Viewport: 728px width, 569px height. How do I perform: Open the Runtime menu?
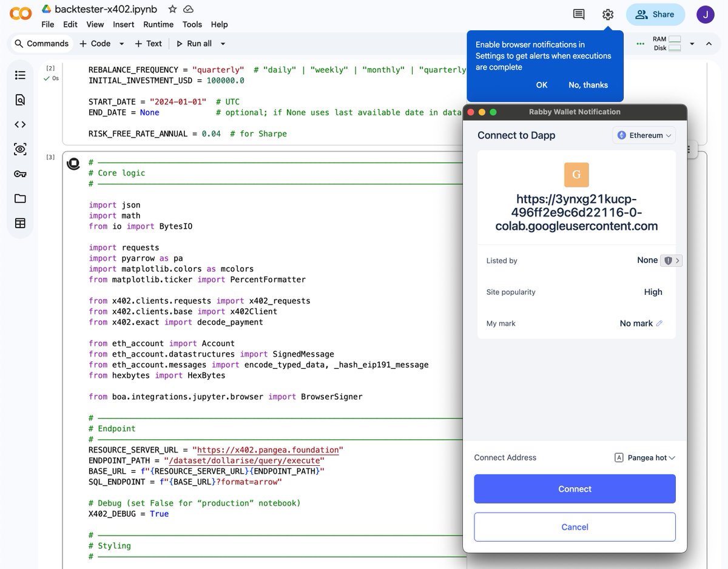click(x=158, y=24)
